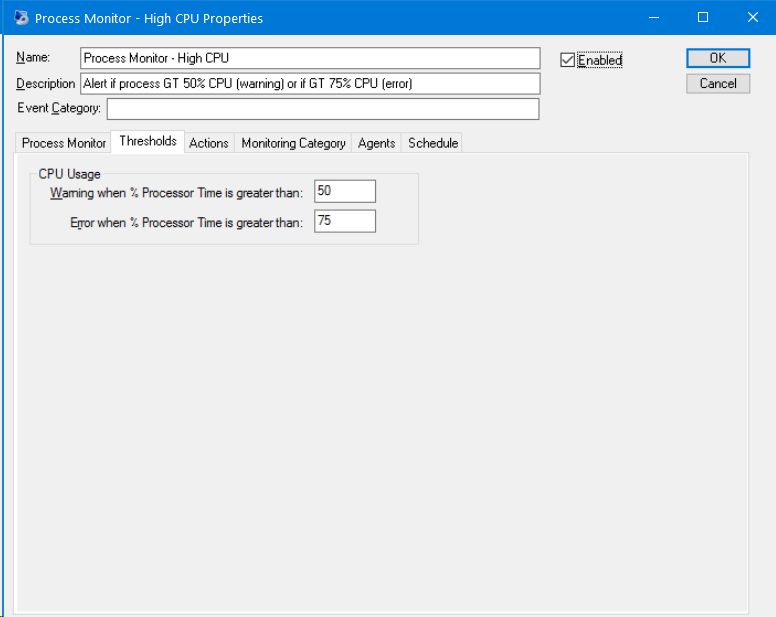Click the 'Event Category:' label
Viewport: 776px width, 617px height.
click(59, 108)
